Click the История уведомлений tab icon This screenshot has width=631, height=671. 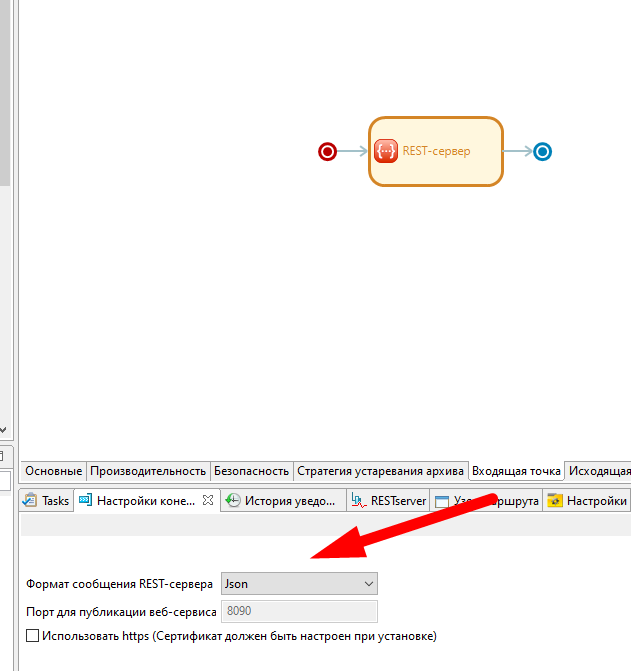[x=232, y=501]
